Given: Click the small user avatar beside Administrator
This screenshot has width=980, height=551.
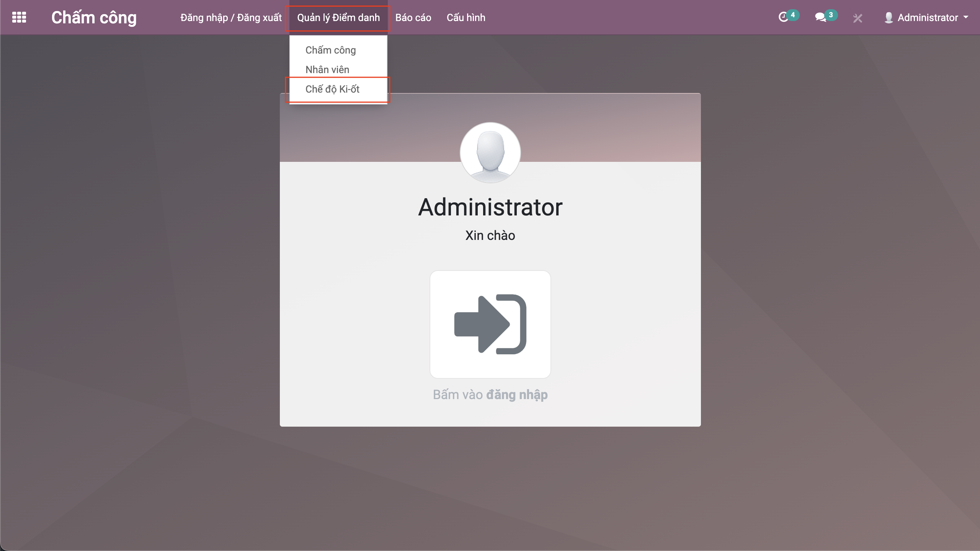Looking at the screenshot, I should [889, 18].
